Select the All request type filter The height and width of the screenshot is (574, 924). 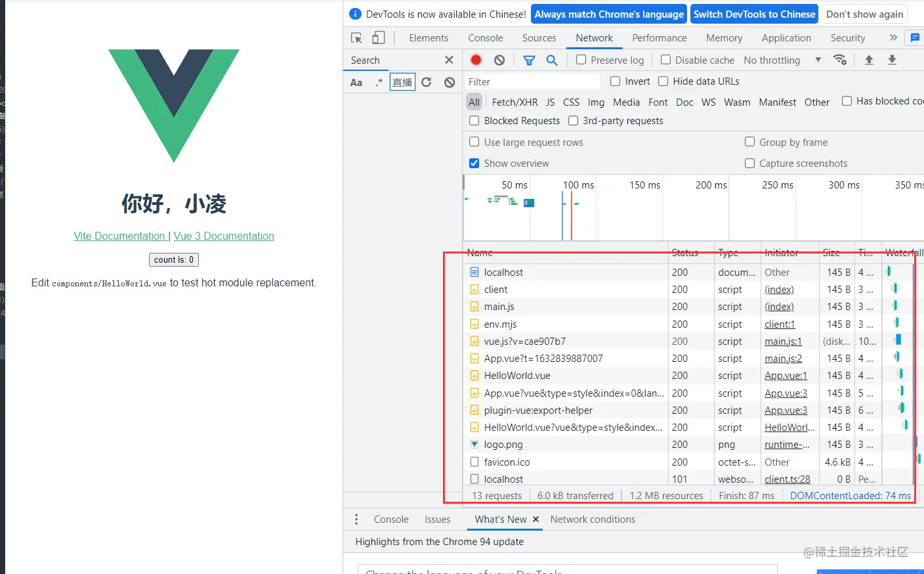[x=474, y=102]
